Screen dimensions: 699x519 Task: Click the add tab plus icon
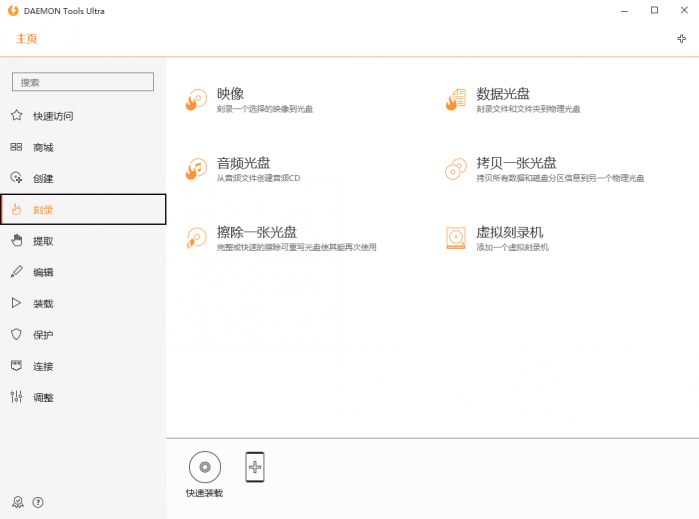(682, 39)
